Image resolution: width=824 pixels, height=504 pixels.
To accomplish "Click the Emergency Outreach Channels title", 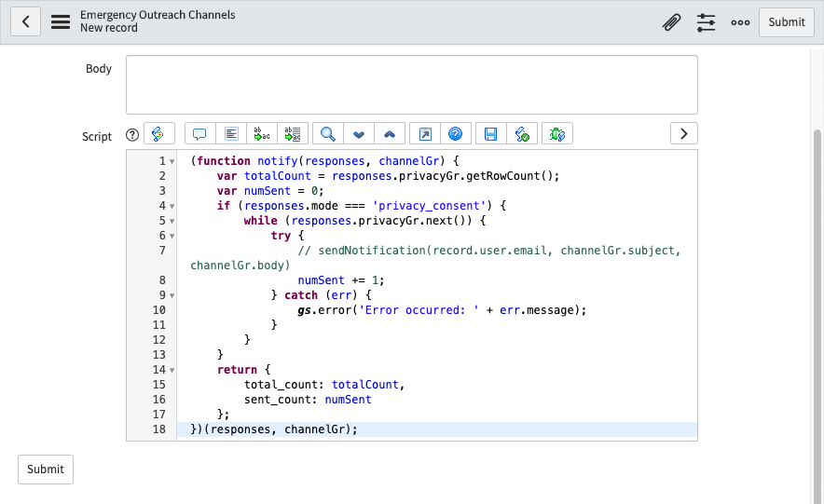I will click(158, 15).
